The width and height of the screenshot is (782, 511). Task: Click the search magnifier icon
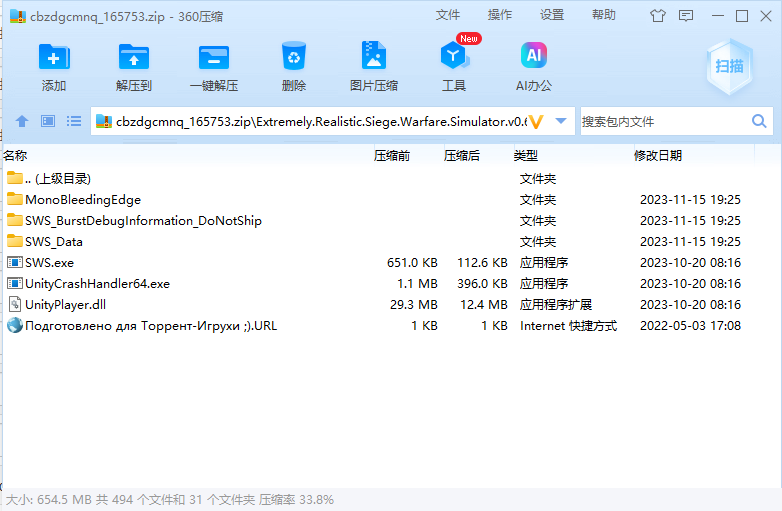tap(759, 121)
